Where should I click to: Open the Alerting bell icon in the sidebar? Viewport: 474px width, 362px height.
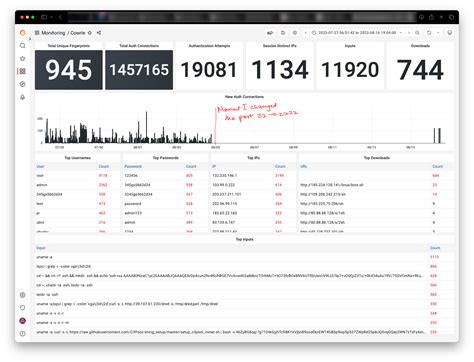[22, 97]
